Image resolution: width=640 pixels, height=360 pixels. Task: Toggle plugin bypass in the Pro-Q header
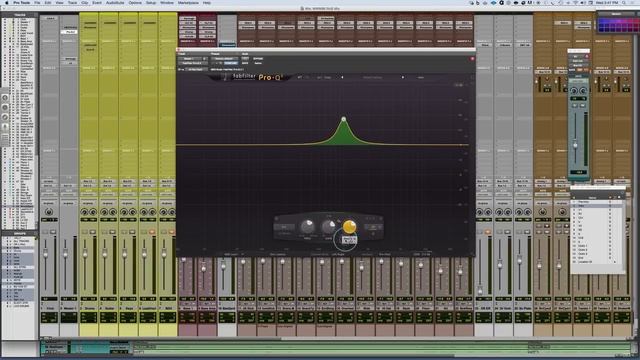258,59
